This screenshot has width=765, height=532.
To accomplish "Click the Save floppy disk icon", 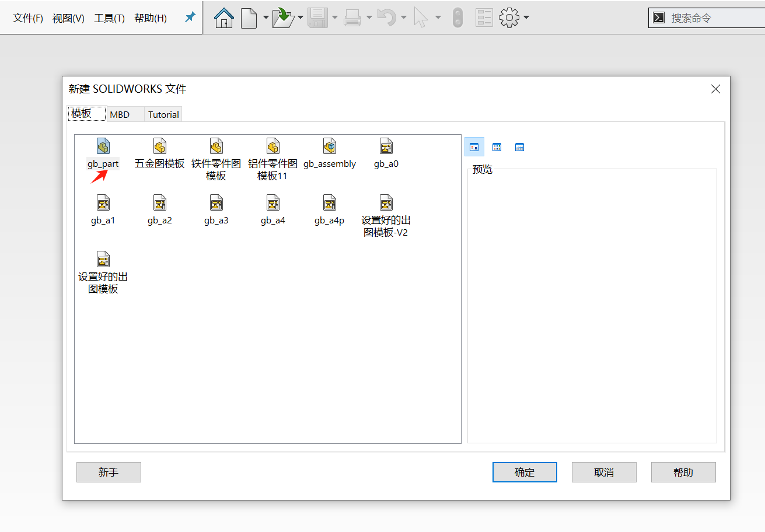I will (x=317, y=17).
